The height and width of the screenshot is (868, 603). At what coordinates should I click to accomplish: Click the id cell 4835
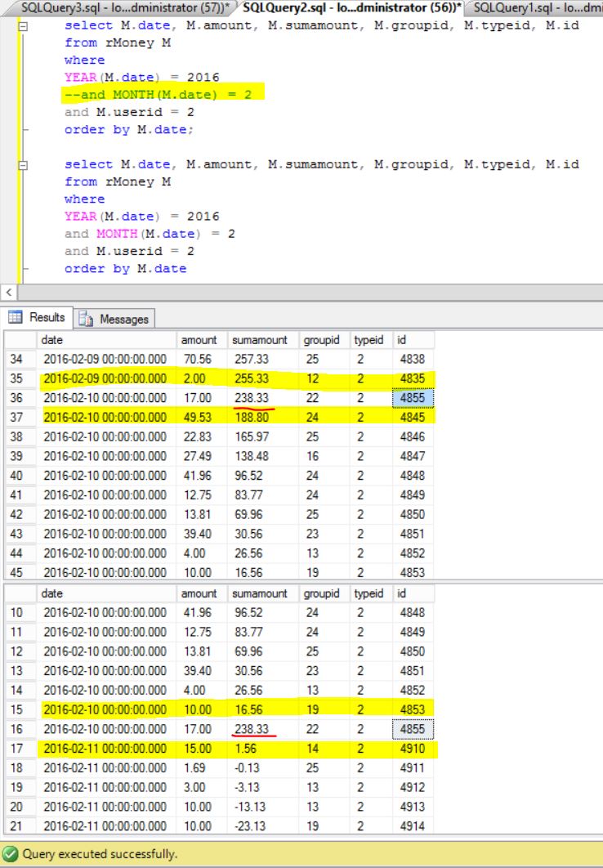click(413, 378)
